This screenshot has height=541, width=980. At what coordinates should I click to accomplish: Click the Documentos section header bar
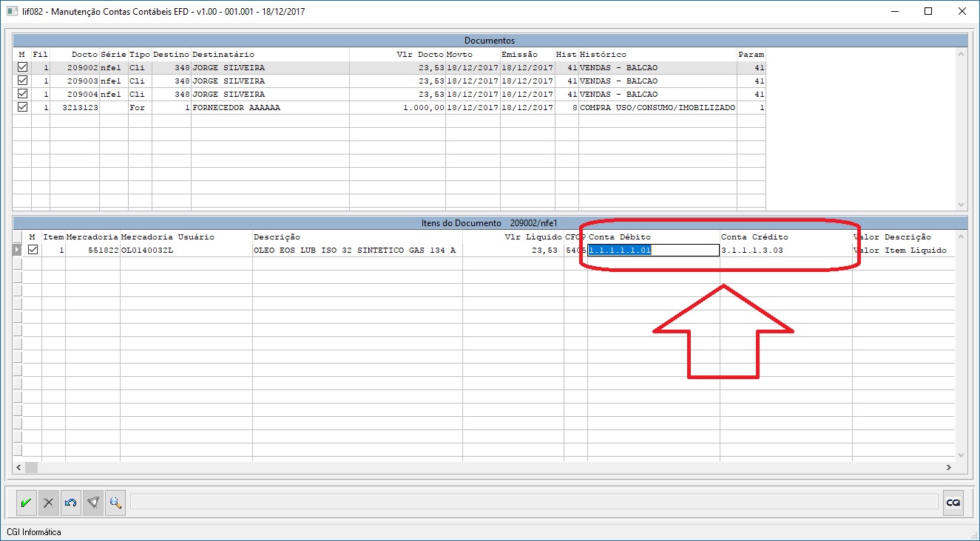490,41
